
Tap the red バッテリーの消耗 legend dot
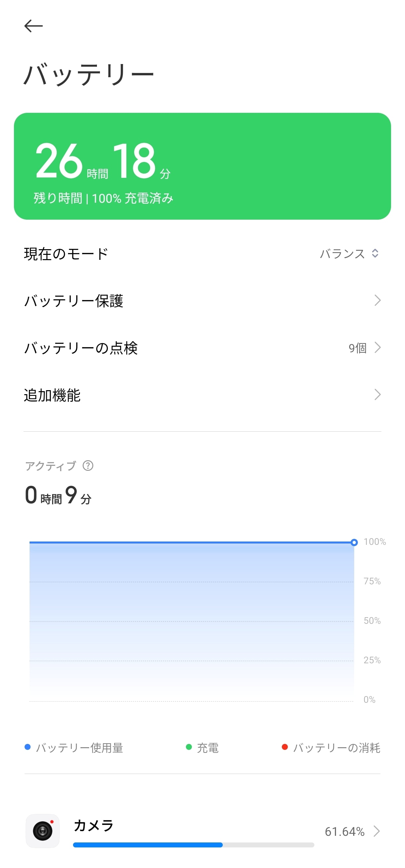pos(284,747)
